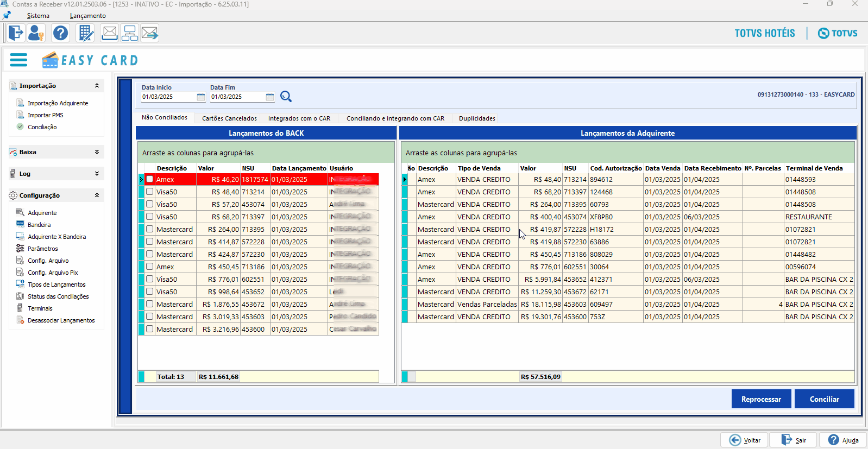Viewport: 868px width, 449px height.
Task: Open the user lock toolbar icon
Action: [36, 33]
